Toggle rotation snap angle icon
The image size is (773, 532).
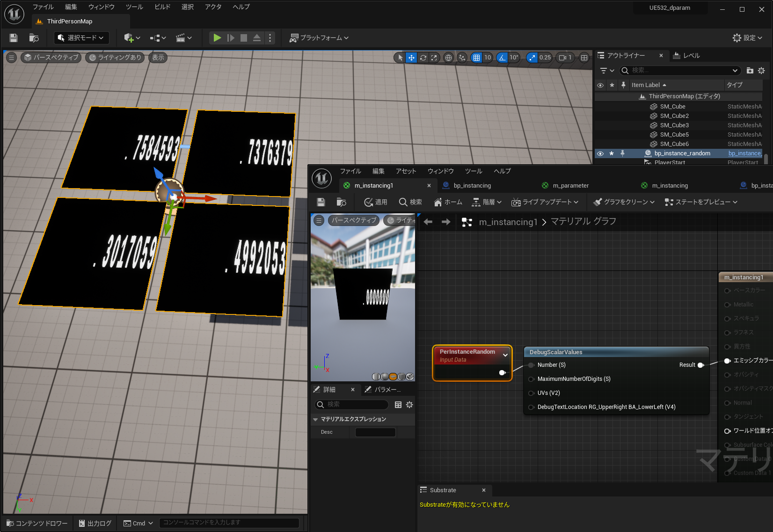coord(502,58)
